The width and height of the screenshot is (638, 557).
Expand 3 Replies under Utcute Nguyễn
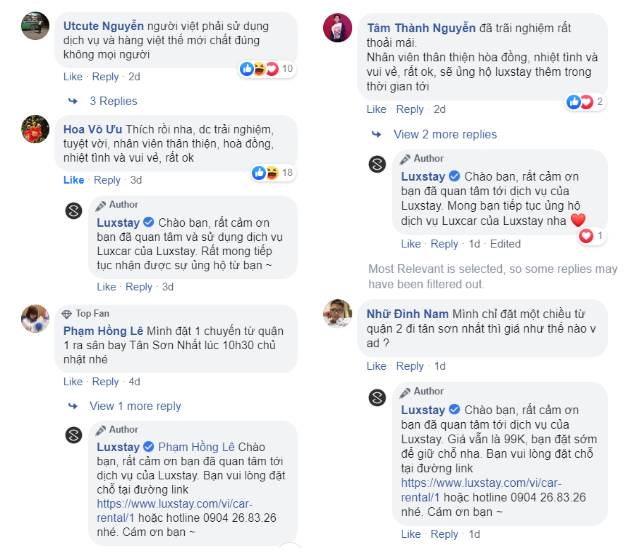tap(112, 101)
